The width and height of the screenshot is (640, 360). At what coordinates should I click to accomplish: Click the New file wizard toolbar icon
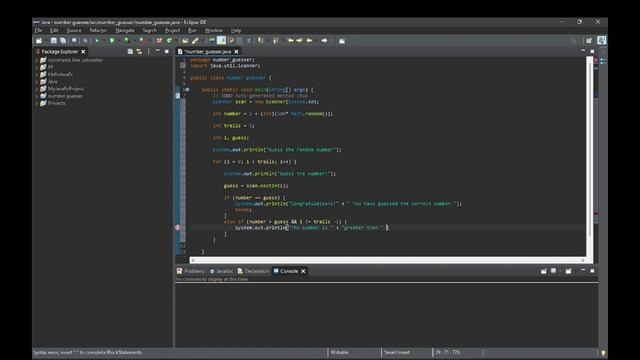pos(39,41)
